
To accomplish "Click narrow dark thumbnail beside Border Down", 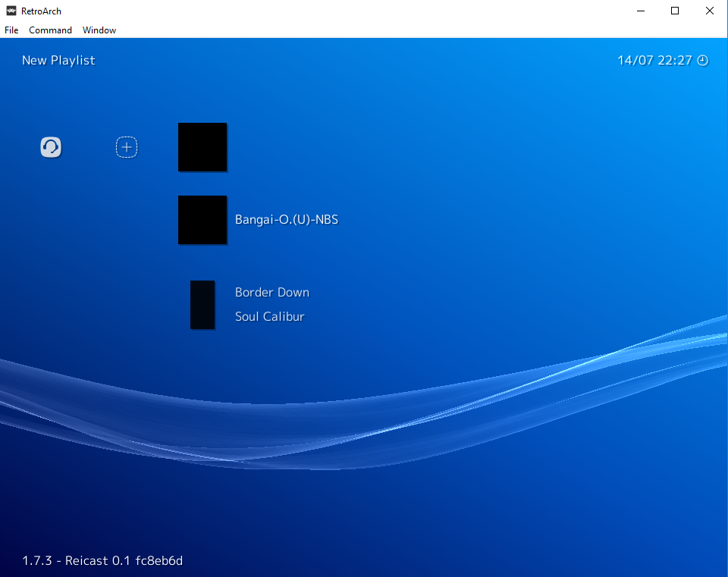I will pyautogui.click(x=202, y=305).
